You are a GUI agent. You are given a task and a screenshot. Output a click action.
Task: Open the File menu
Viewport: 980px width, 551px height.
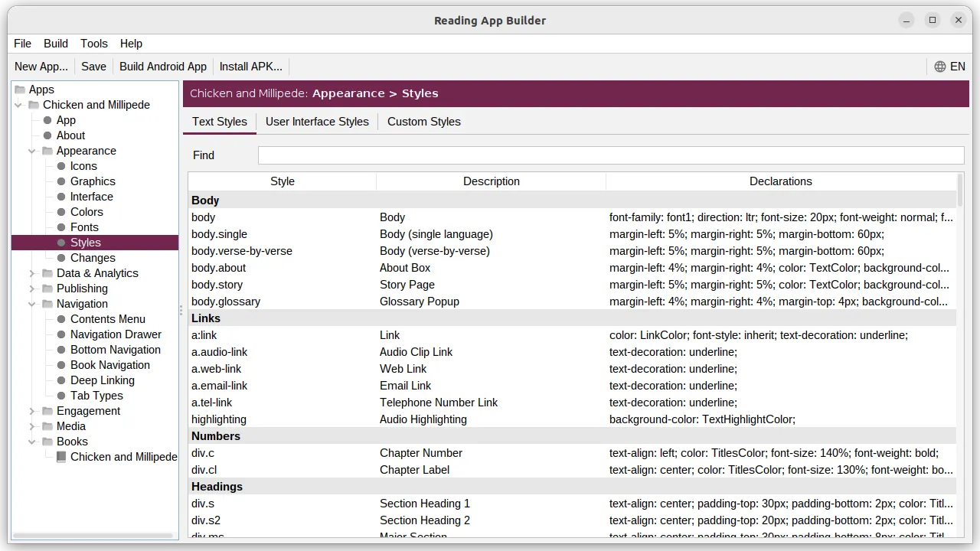point(22,44)
